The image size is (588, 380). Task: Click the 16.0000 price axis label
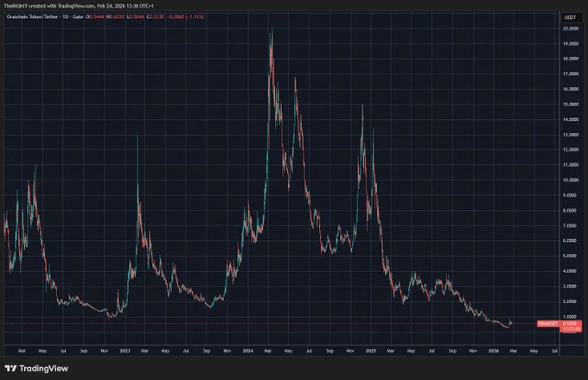click(x=571, y=89)
